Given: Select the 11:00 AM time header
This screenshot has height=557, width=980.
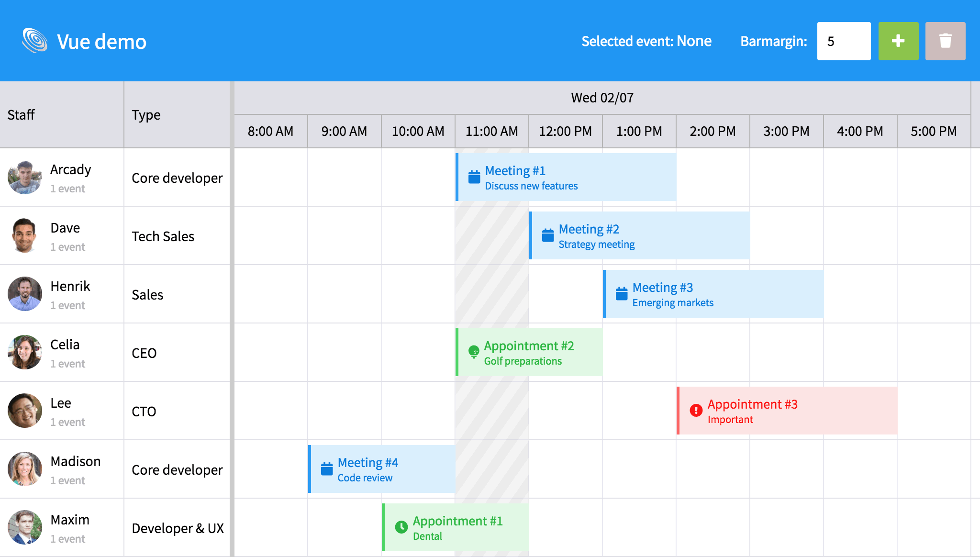Looking at the screenshot, I should [491, 131].
